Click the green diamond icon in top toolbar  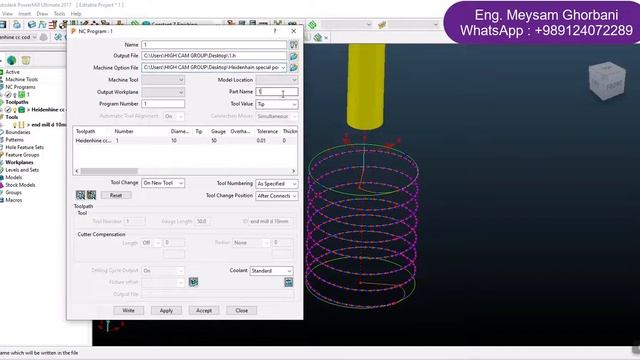pos(312,25)
